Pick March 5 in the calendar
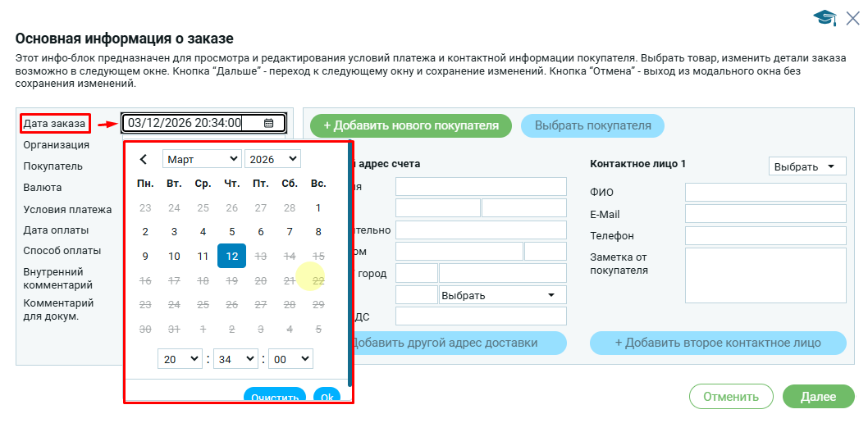The width and height of the screenshot is (868, 423). point(231,232)
